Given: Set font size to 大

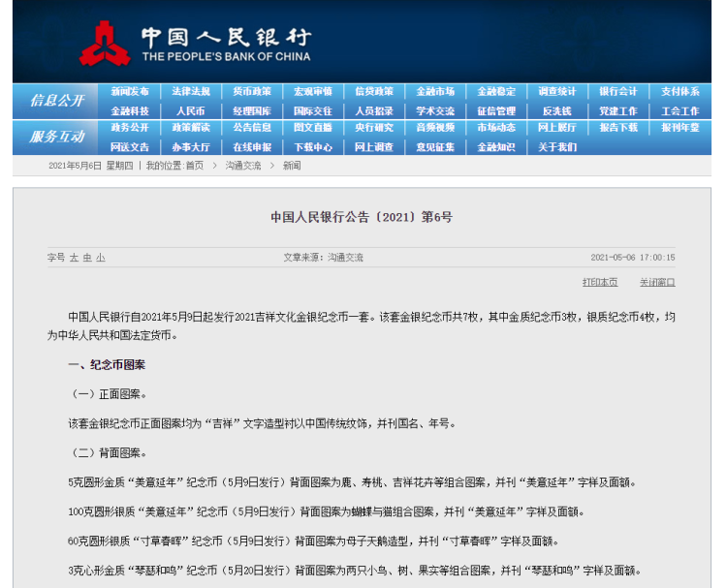Looking at the screenshot, I should tap(74, 258).
